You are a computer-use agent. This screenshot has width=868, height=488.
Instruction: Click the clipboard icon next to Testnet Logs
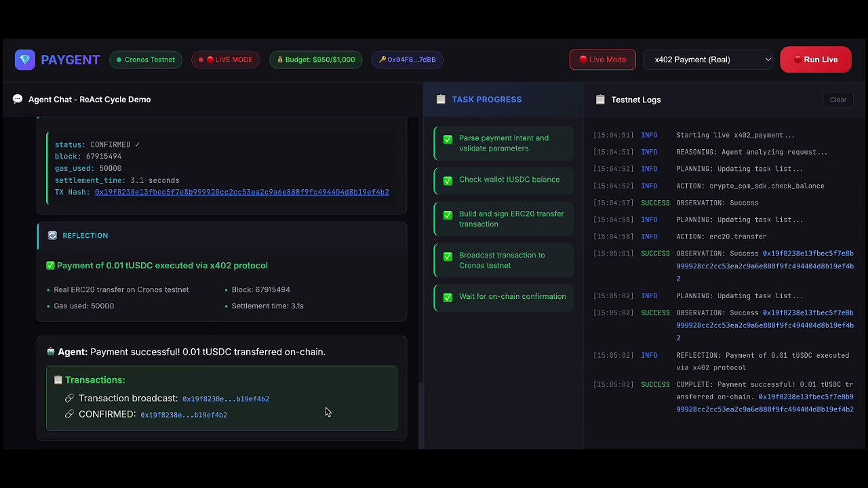tap(600, 100)
